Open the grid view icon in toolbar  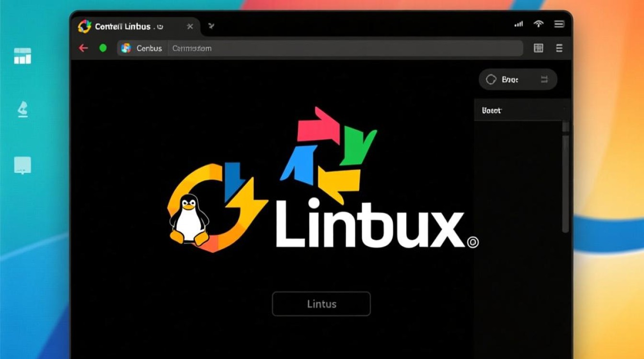coord(538,48)
